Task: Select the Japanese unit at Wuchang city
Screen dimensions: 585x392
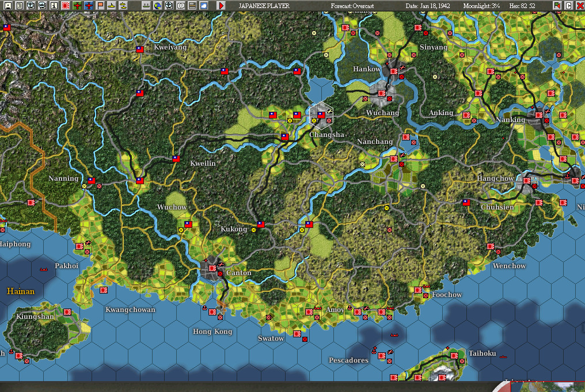Action: [x=382, y=93]
